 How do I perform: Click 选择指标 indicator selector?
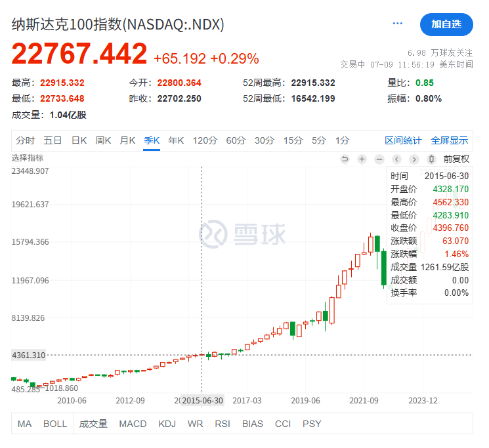pos(28,158)
